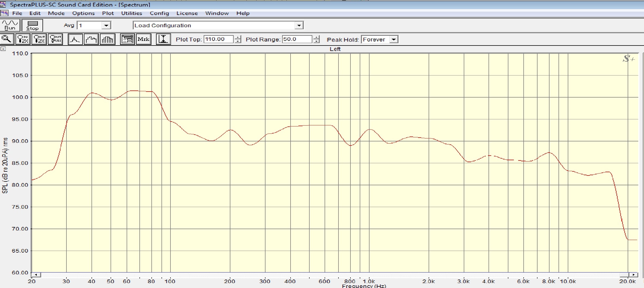Viewport: 644px width, 288px height.
Task: Select the magnifier zoom tool
Action: [7, 39]
